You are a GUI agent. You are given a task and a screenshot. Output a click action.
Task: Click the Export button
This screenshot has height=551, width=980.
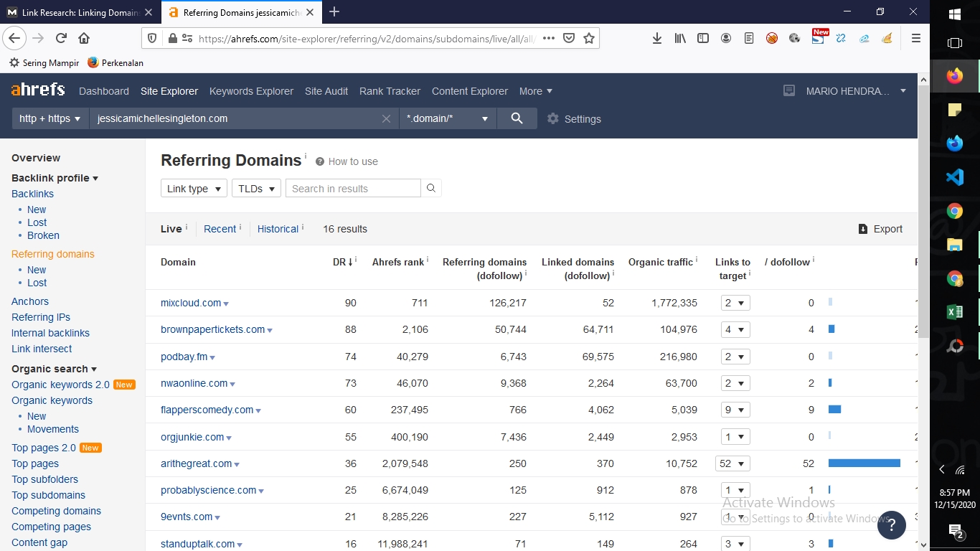[880, 229]
